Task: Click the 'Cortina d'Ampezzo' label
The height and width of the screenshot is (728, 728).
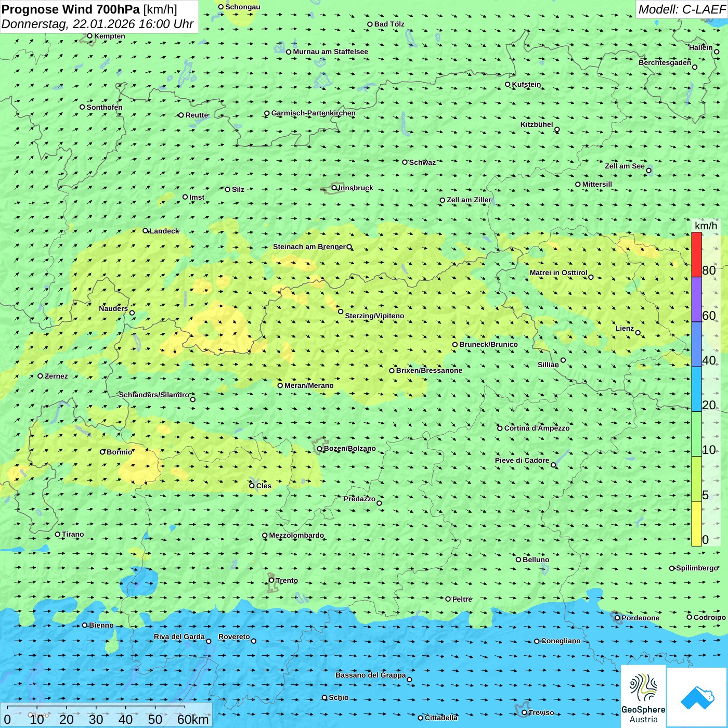Action: [537, 428]
